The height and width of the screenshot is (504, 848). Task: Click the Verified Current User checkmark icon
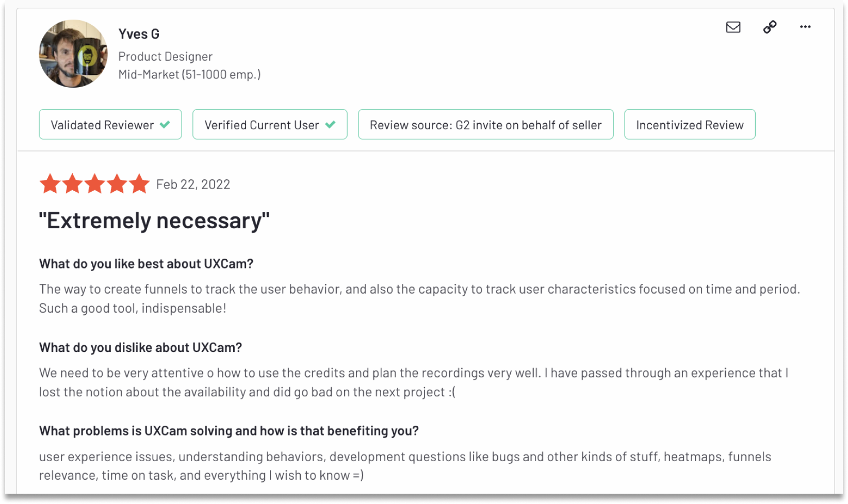click(x=330, y=124)
